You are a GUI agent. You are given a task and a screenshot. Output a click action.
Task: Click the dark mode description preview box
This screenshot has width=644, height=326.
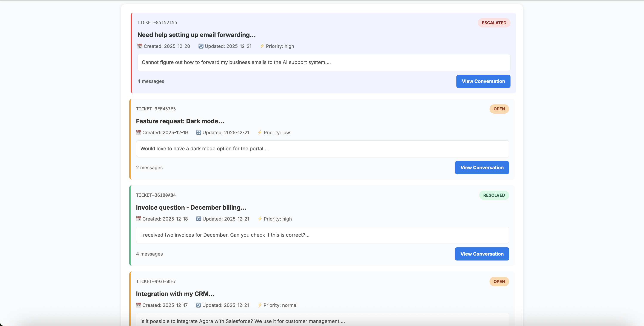322,149
